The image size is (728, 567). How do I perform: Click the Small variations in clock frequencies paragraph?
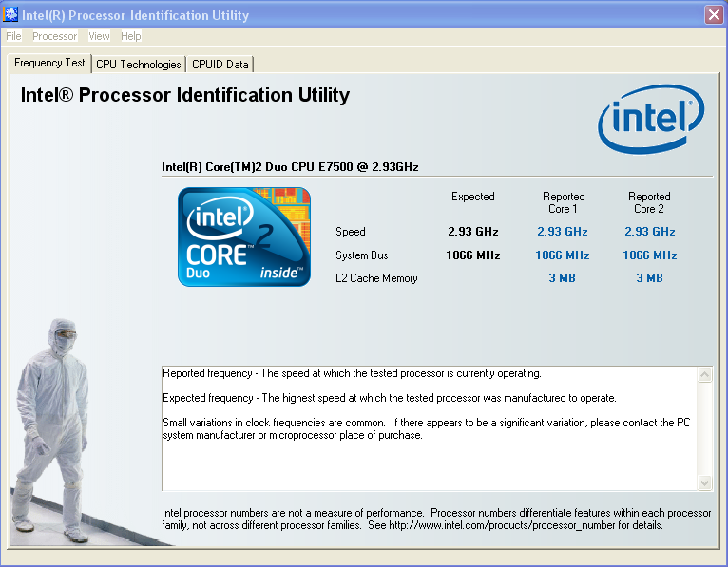[427, 428]
